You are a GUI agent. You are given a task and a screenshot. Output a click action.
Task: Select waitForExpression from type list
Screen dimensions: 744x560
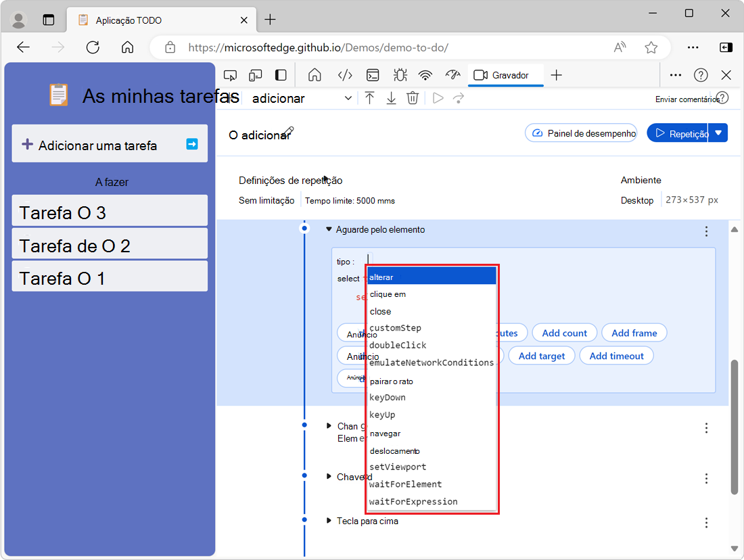[x=413, y=501]
